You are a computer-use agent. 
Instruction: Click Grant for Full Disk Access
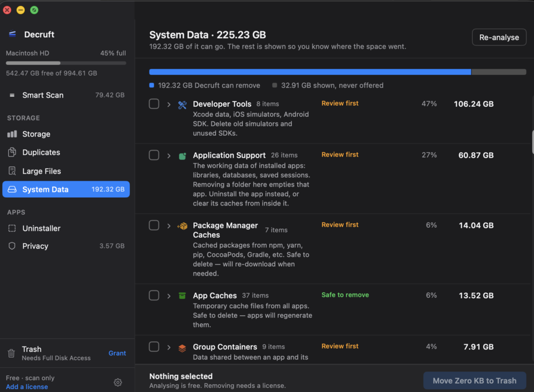click(117, 353)
